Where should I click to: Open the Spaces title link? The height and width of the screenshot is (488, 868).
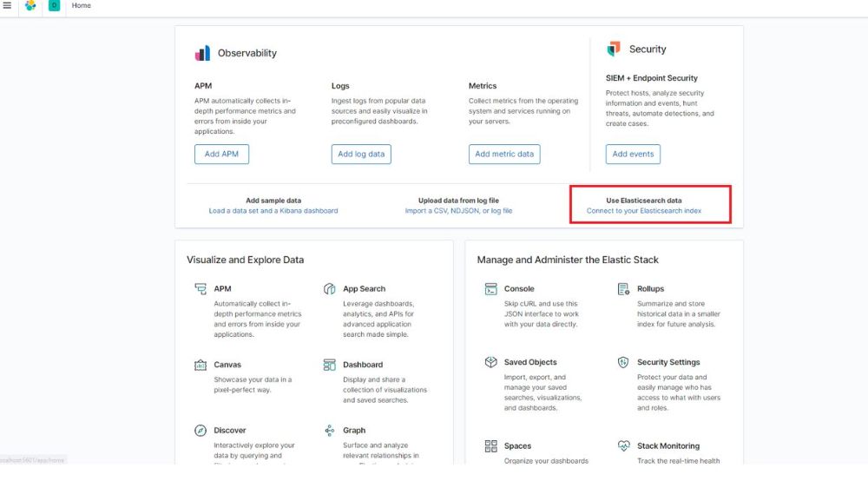517,446
